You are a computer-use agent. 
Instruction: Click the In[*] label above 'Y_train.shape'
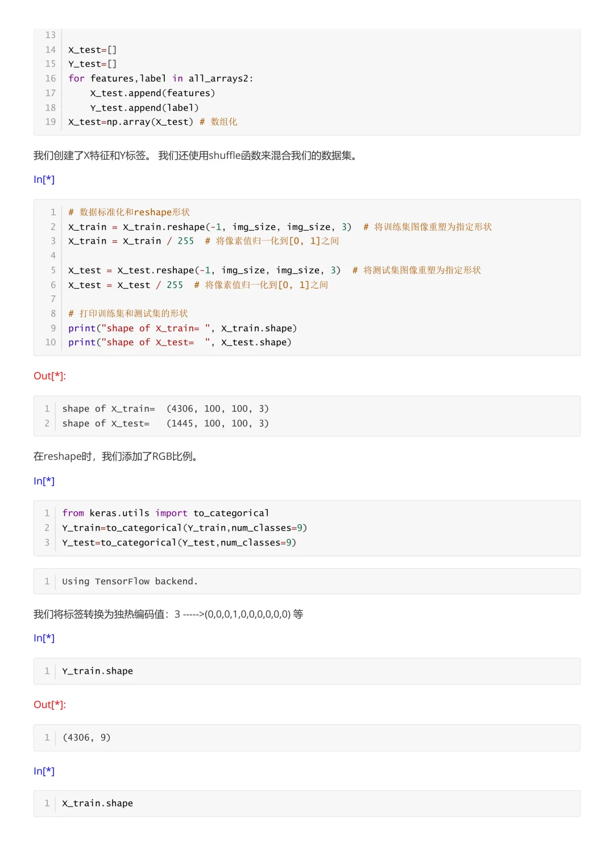44,639
